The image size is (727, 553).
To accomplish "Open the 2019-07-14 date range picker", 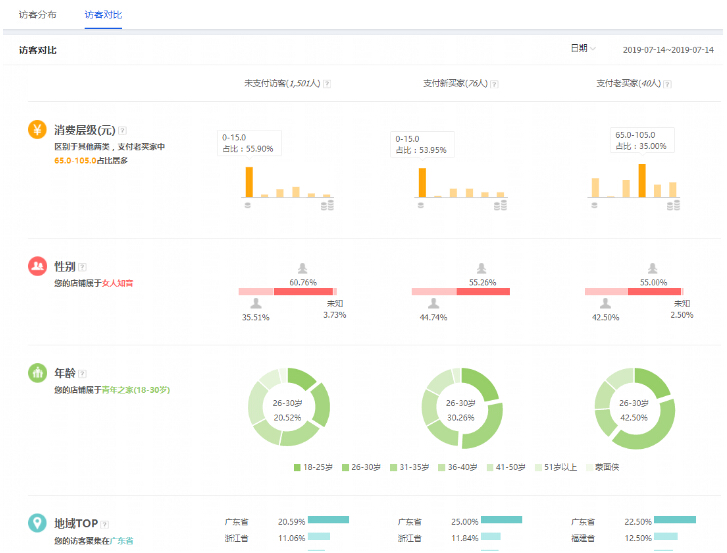I will (667, 49).
